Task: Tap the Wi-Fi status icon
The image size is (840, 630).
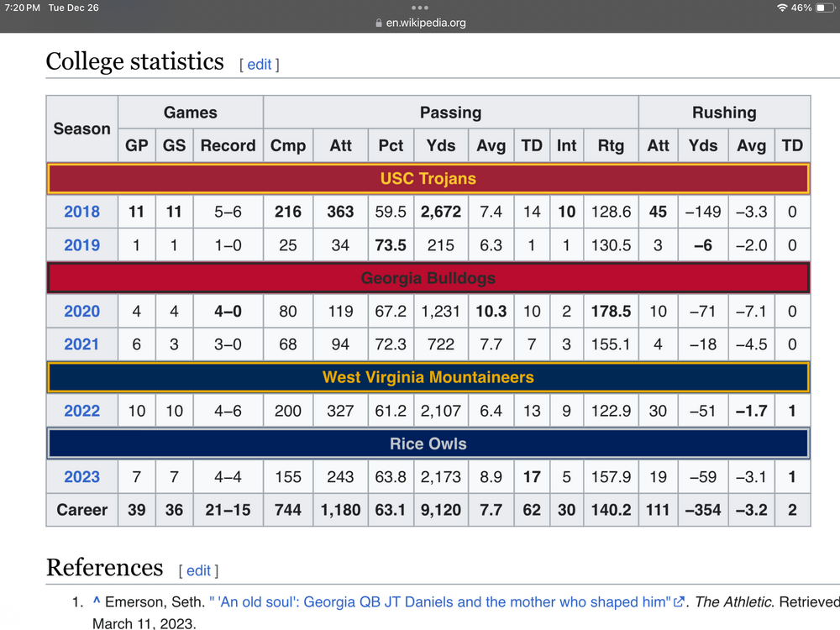Action: 782,8
